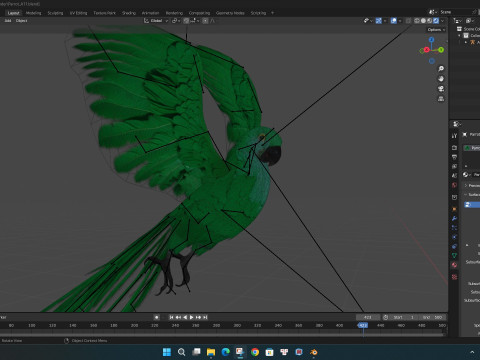Image resolution: width=480 pixels, height=360 pixels.
Task: Open the Physics properties tab
Action: [x=454, y=237]
